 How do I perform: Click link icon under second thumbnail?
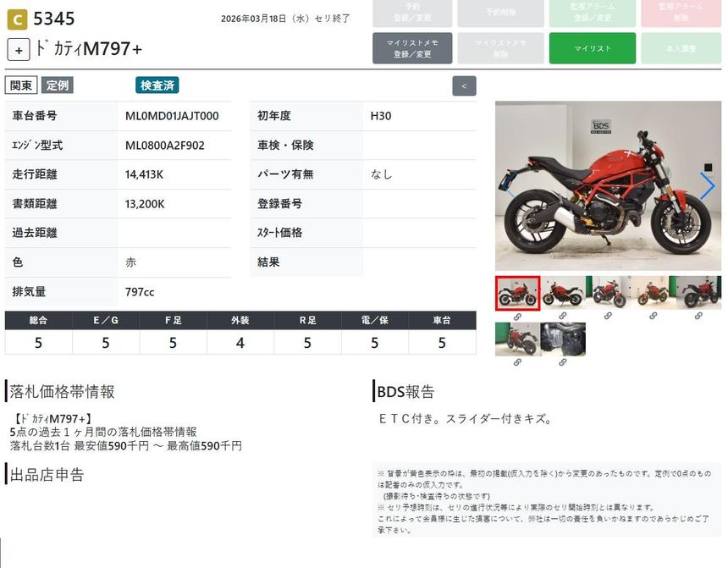(x=562, y=316)
